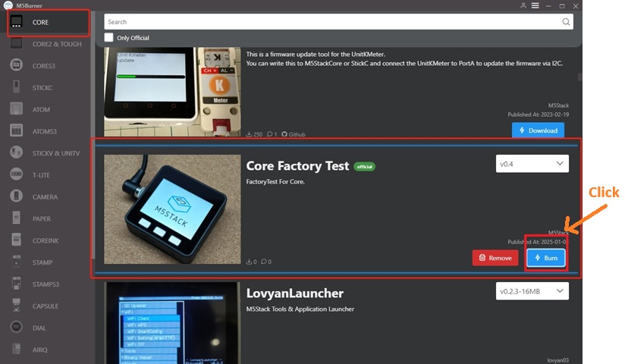Image resolution: width=625 pixels, height=364 pixels.
Task: Click the search magnifier icon
Action: click(566, 22)
